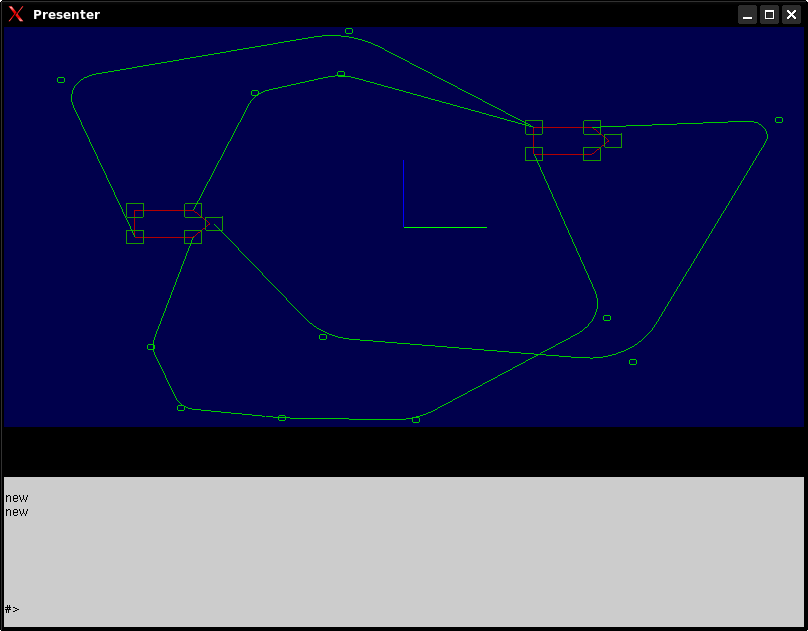Select the second "new" line in console output

click(x=16, y=512)
